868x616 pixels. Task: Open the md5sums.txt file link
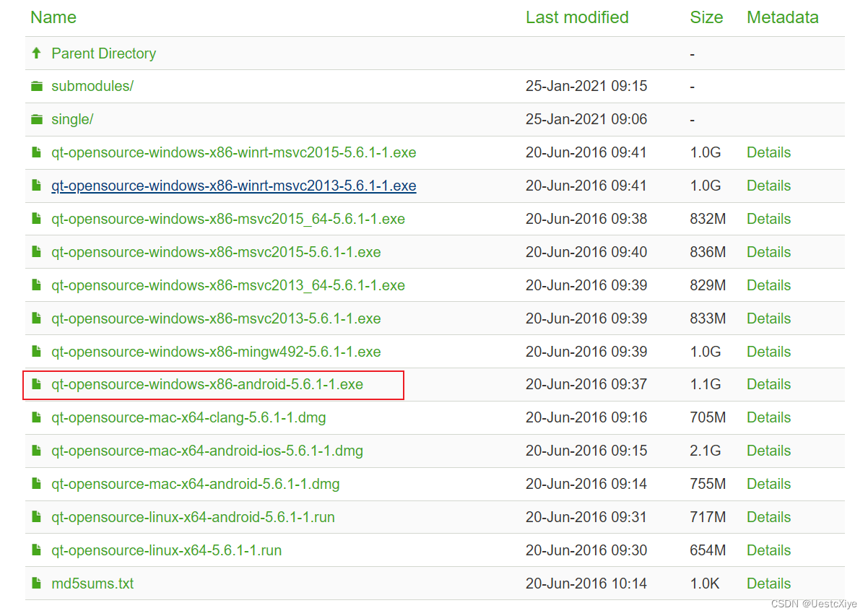[x=92, y=584]
